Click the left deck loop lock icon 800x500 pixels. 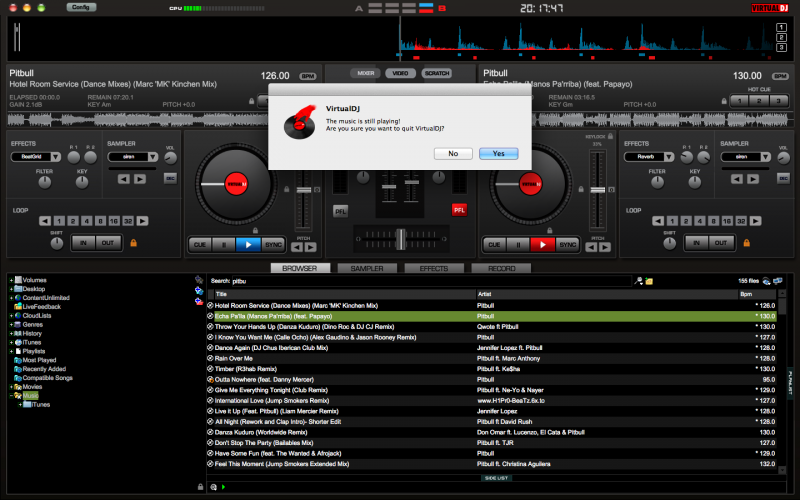coord(133,243)
